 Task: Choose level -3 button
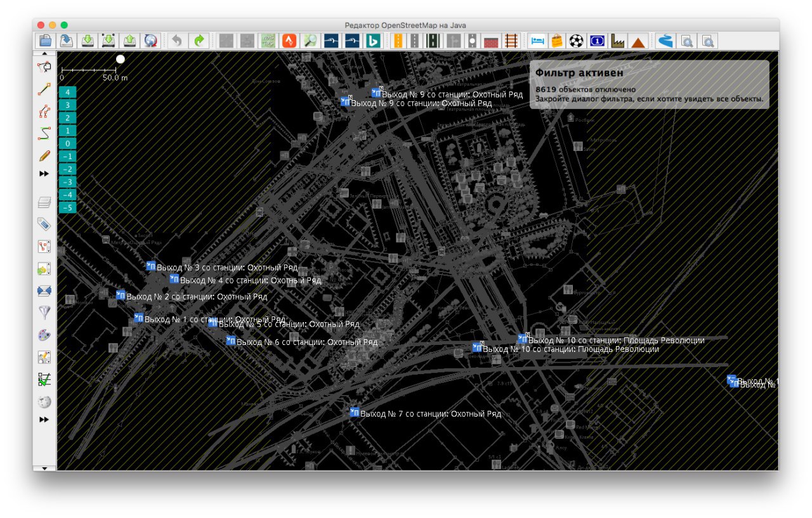pyautogui.click(x=67, y=182)
